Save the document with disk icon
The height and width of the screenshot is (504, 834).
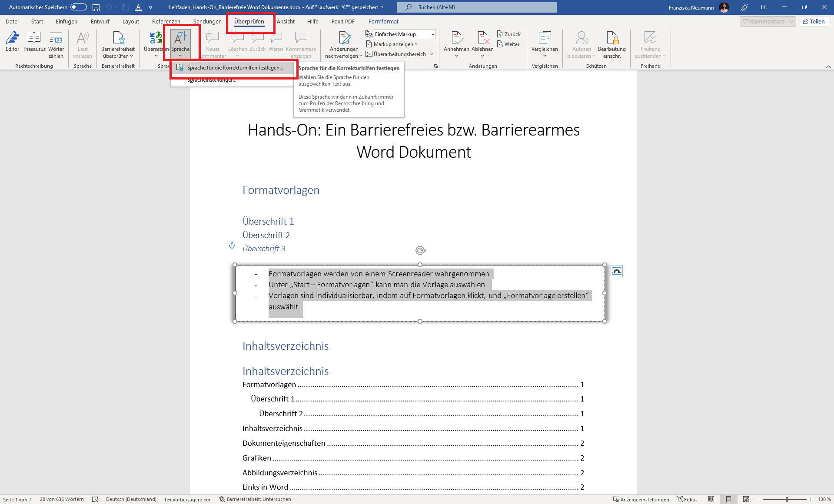tap(96, 7)
